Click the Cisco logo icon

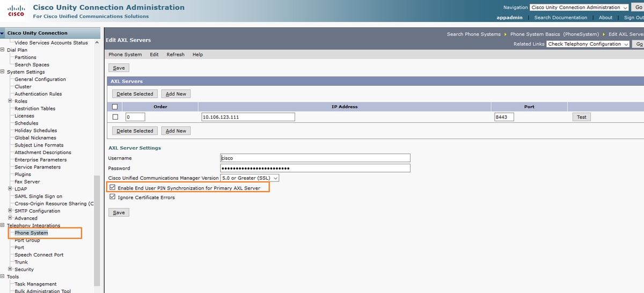point(15,11)
